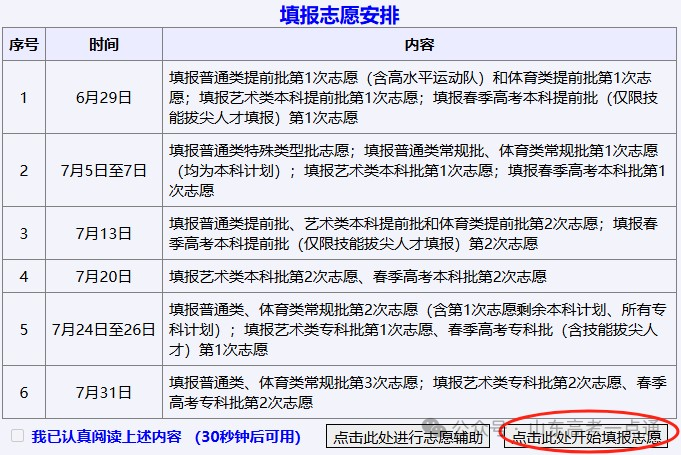
Task: Select the 7月13日 date cell
Action: (x=103, y=233)
